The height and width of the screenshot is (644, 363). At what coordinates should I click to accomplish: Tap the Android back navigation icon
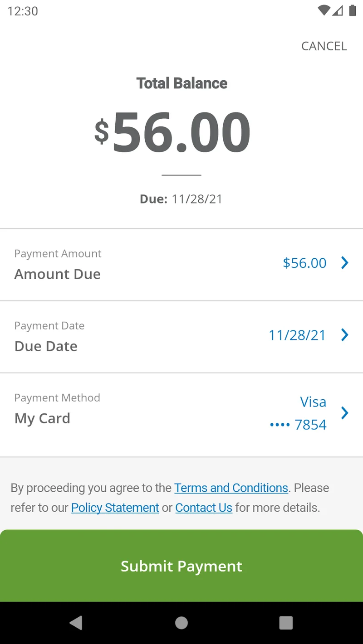click(76, 623)
